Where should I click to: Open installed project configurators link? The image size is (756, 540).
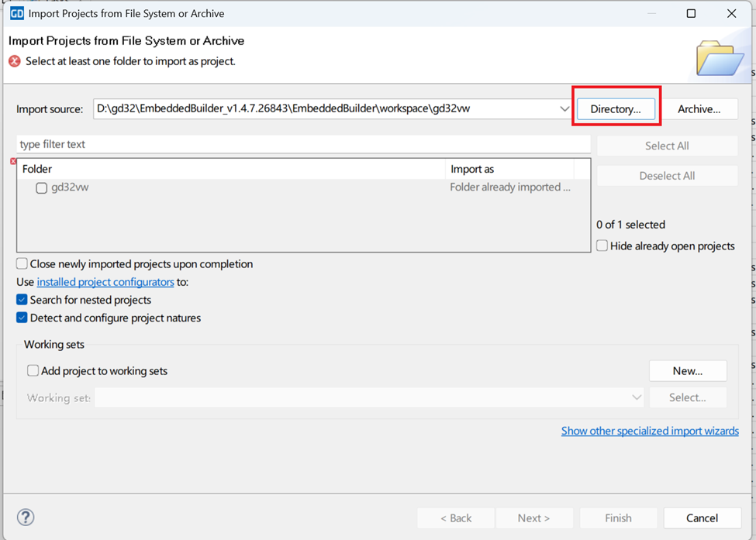coord(105,282)
